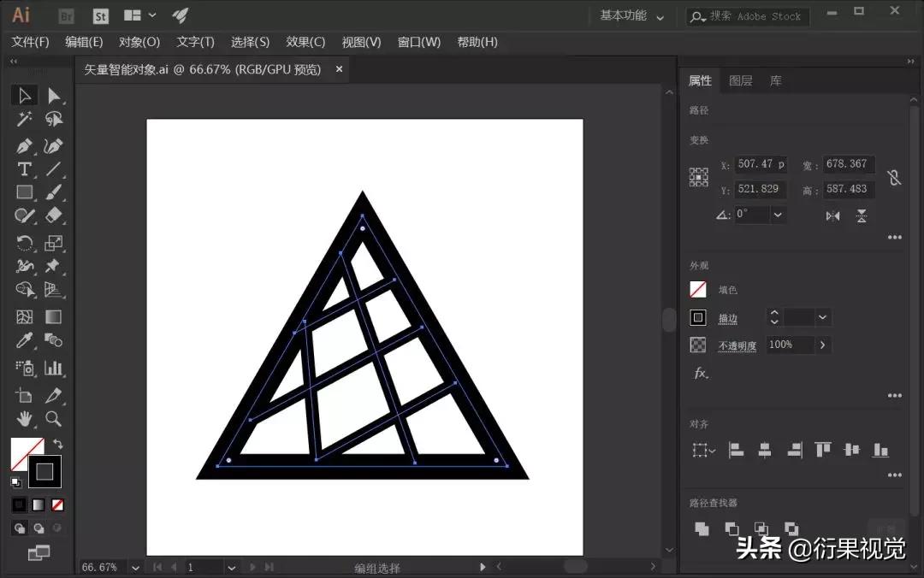The height and width of the screenshot is (578, 924).
Task: Click the 填色 fill color swatch
Action: pyautogui.click(x=697, y=289)
